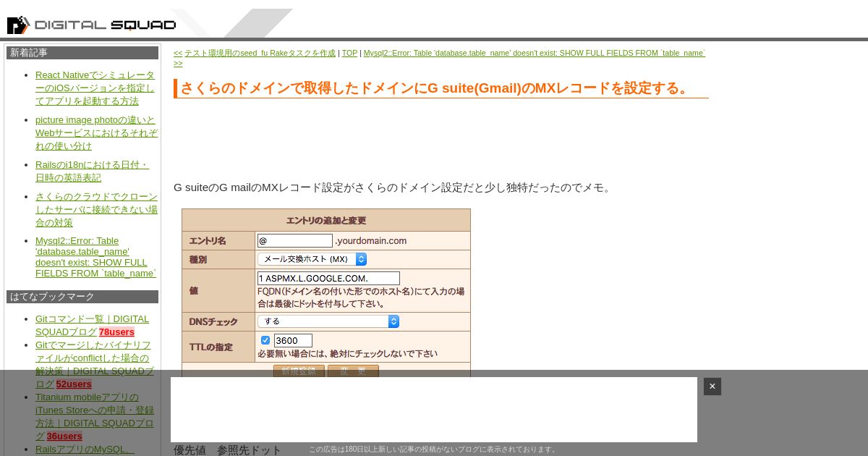The image size is (868, 456).
Task: Open the DIGITAL SQUAD logo home link
Action: pyautogui.click(x=91, y=25)
